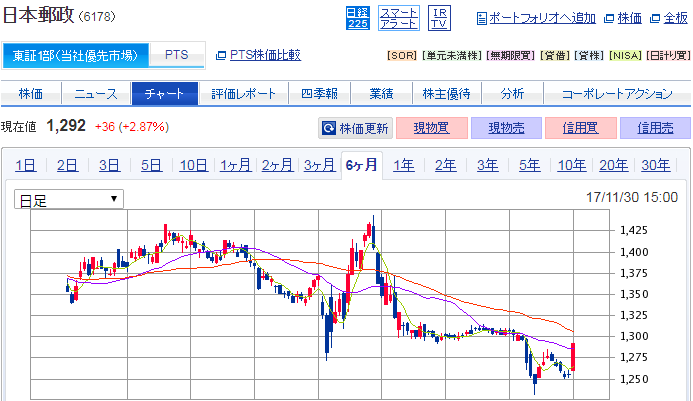Click the SOR tag

pyautogui.click(x=402, y=56)
